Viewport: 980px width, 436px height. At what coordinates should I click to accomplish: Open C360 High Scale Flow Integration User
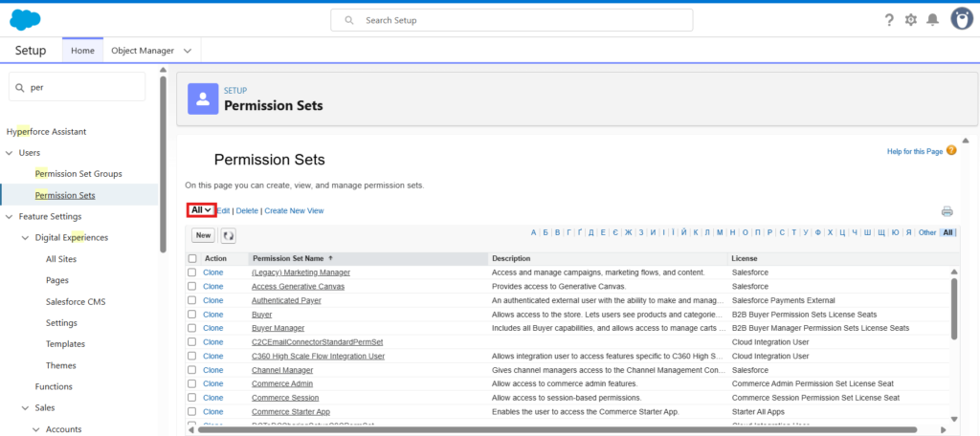318,356
